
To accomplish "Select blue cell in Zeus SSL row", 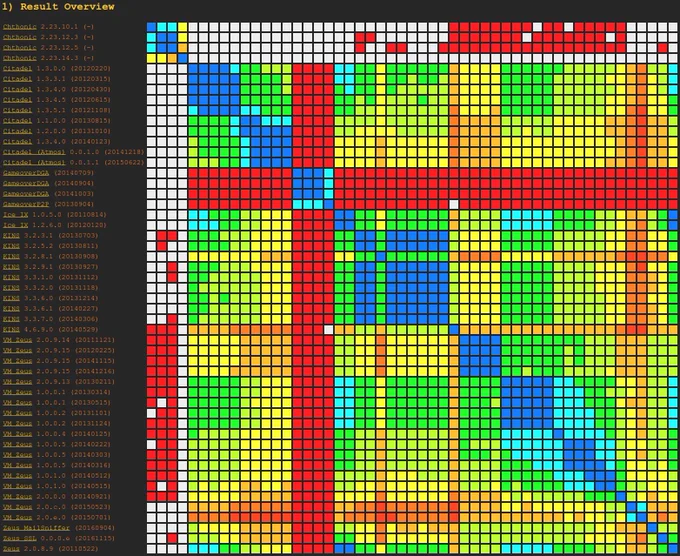I will 663,538.
